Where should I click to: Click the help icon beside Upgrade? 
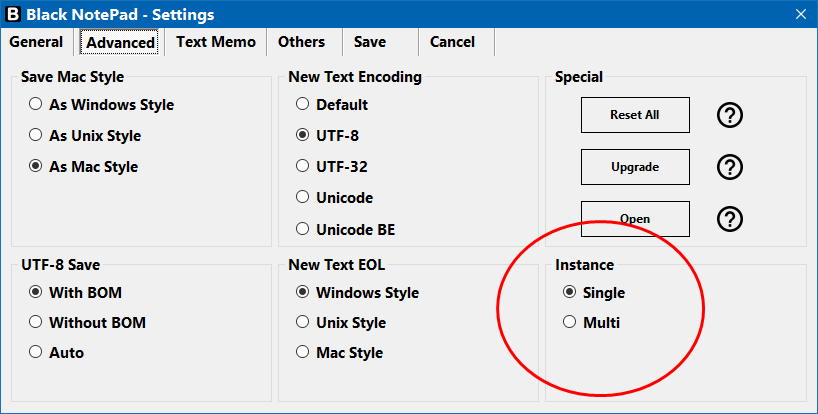[730, 167]
